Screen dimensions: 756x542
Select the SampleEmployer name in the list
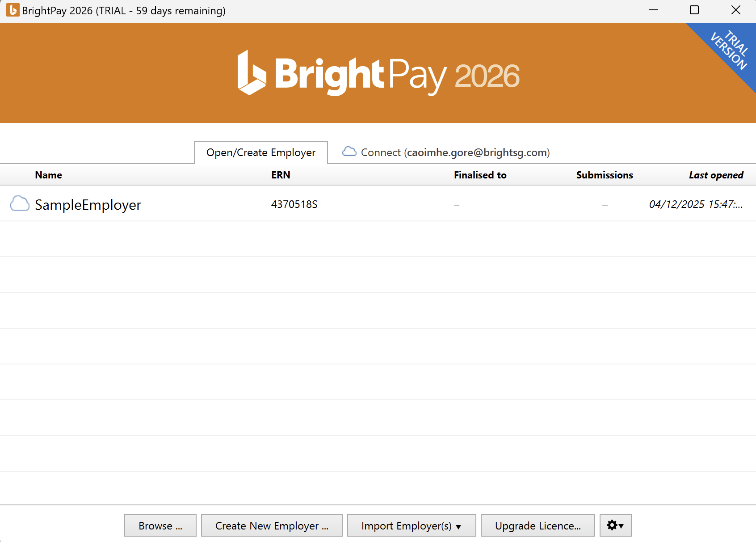click(88, 205)
